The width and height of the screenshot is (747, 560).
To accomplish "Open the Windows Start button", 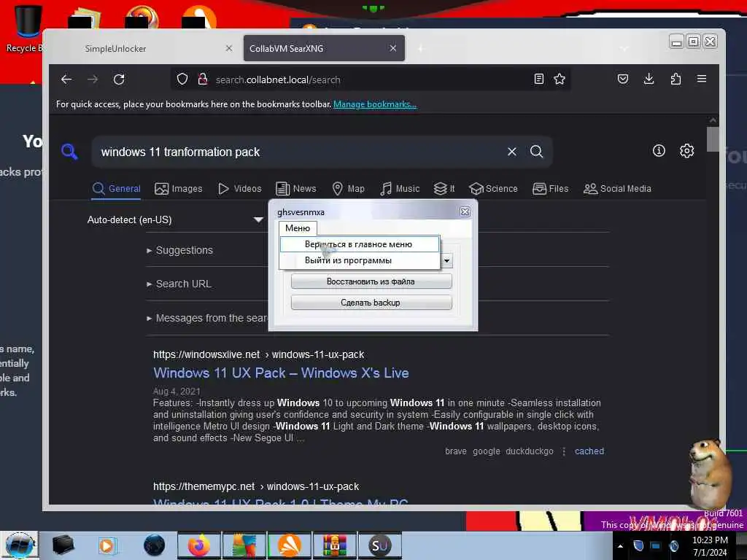I will coord(19,545).
